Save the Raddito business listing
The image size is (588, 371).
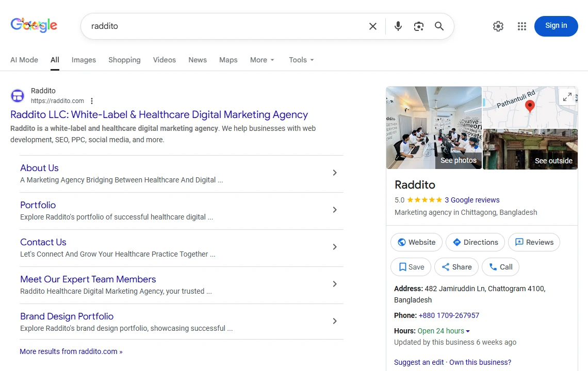pyautogui.click(x=411, y=267)
